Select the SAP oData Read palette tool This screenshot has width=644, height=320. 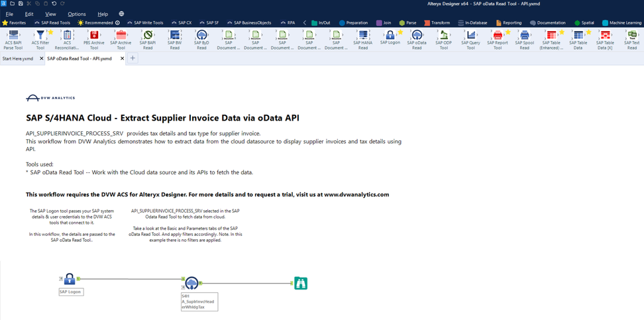417,35
